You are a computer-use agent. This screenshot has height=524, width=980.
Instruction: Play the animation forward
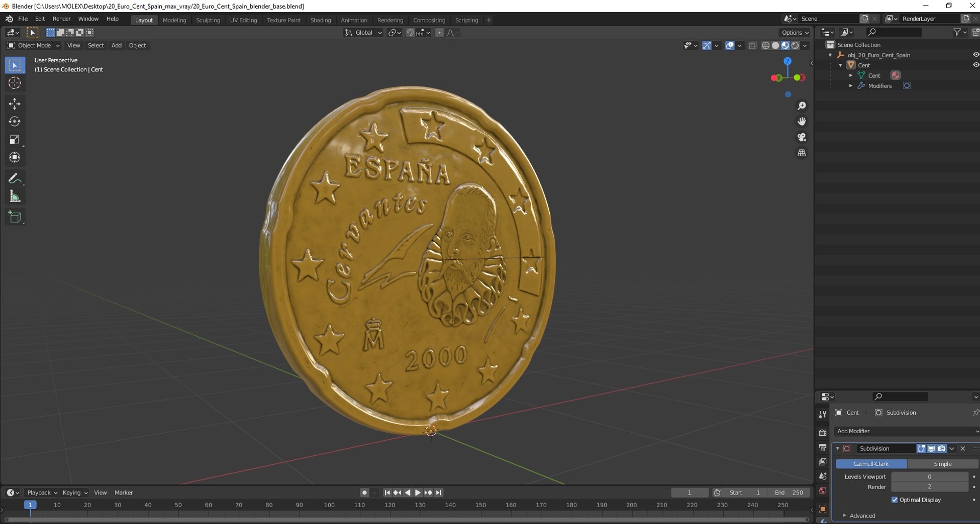tap(418, 492)
